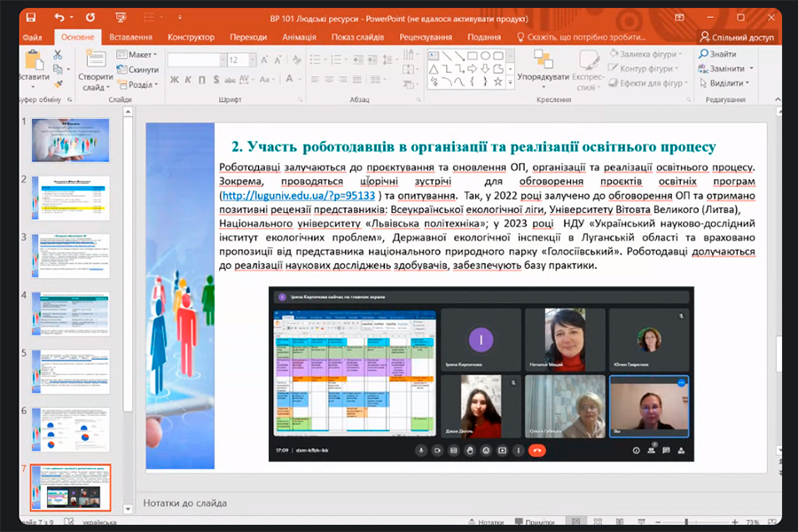798x532 pixels.
Task: Click the Створити слайд (New Slide) icon
Action: pyautogui.click(x=94, y=60)
